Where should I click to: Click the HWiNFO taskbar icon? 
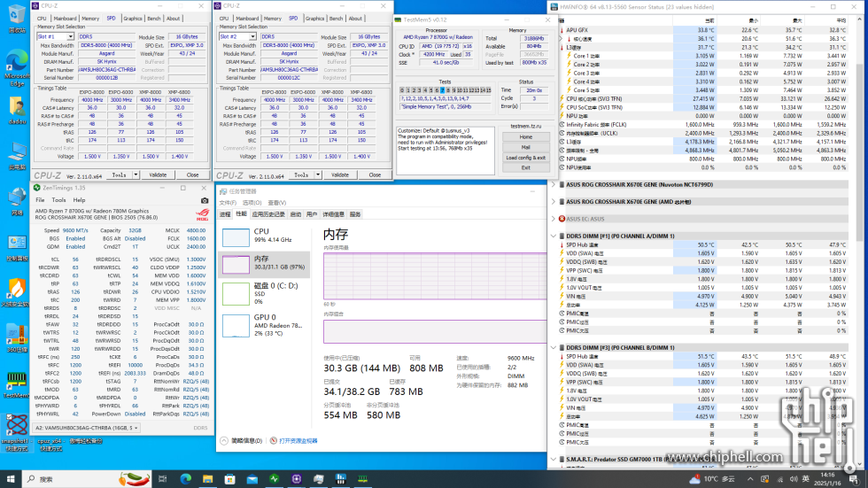click(340, 479)
